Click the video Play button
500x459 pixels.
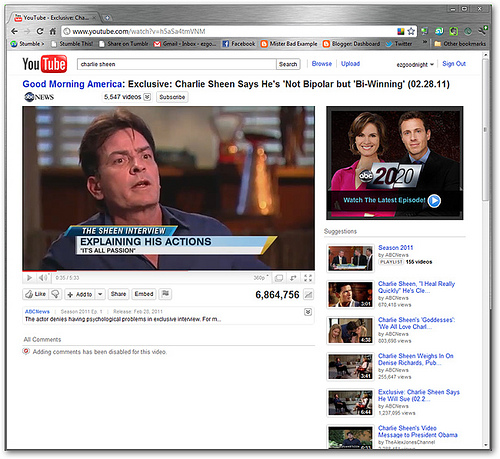click(29, 278)
